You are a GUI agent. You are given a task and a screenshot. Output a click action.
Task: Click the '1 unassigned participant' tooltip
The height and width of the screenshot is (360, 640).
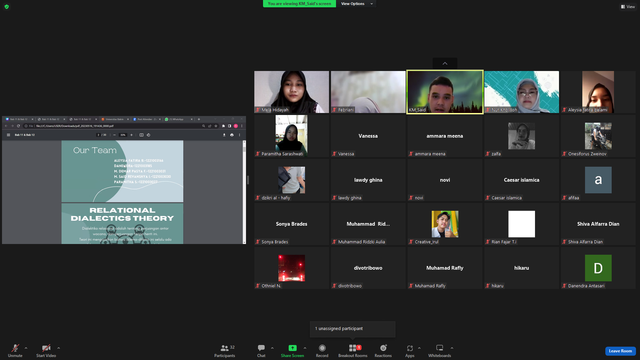tap(352, 329)
